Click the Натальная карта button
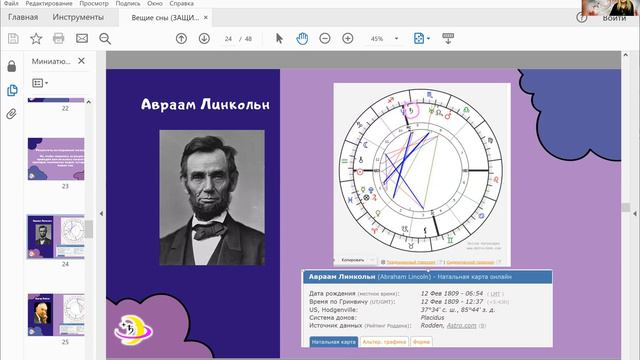 (333, 342)
